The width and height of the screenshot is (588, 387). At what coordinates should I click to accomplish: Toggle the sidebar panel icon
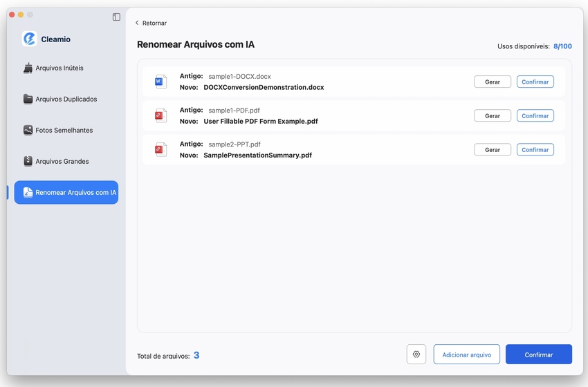coord(116,17)
